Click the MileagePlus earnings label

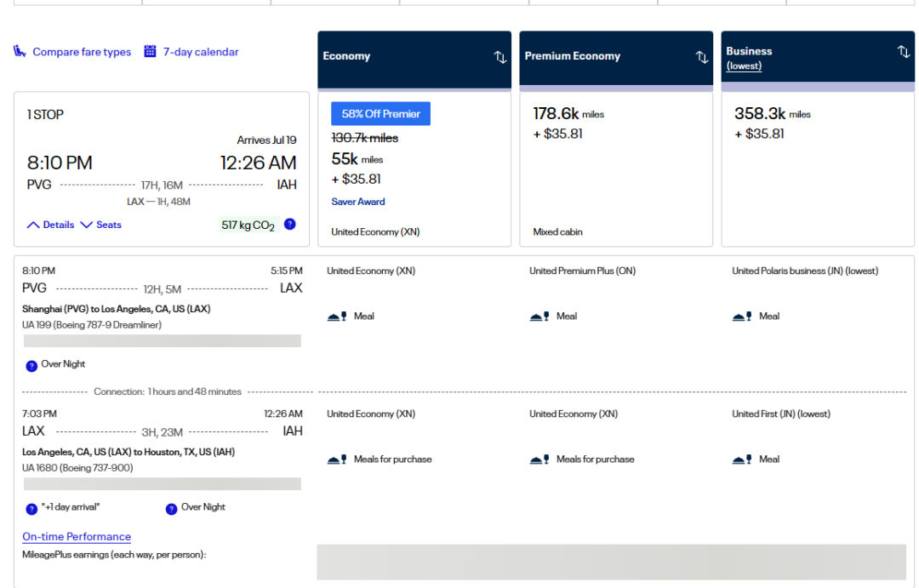coord(114,555)
